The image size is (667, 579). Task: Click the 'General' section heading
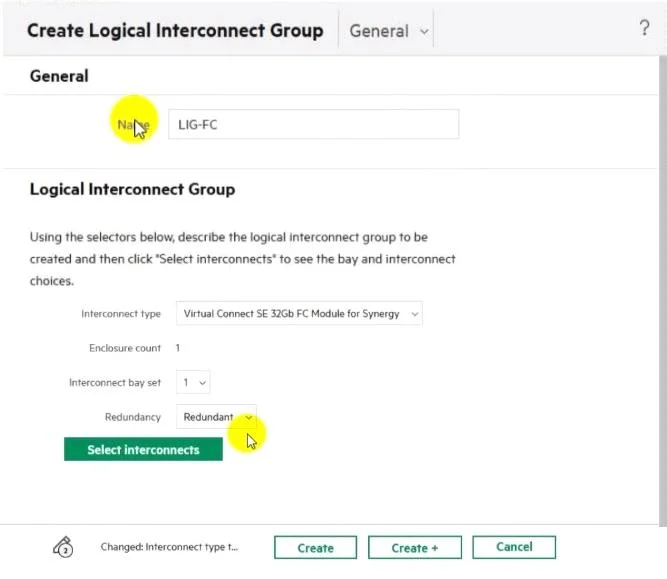click(59, 76)
